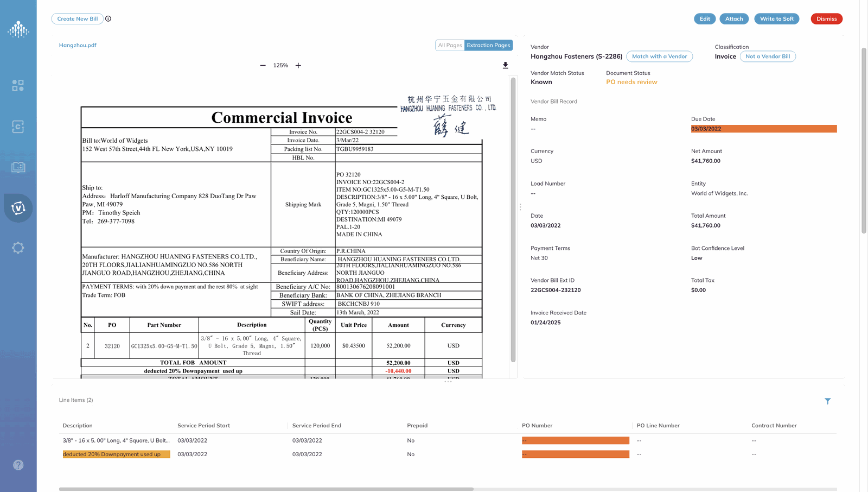Open the contracts 'C' icon in sidebar
This screenshot has height=492, width=868.
click(18, 127)
